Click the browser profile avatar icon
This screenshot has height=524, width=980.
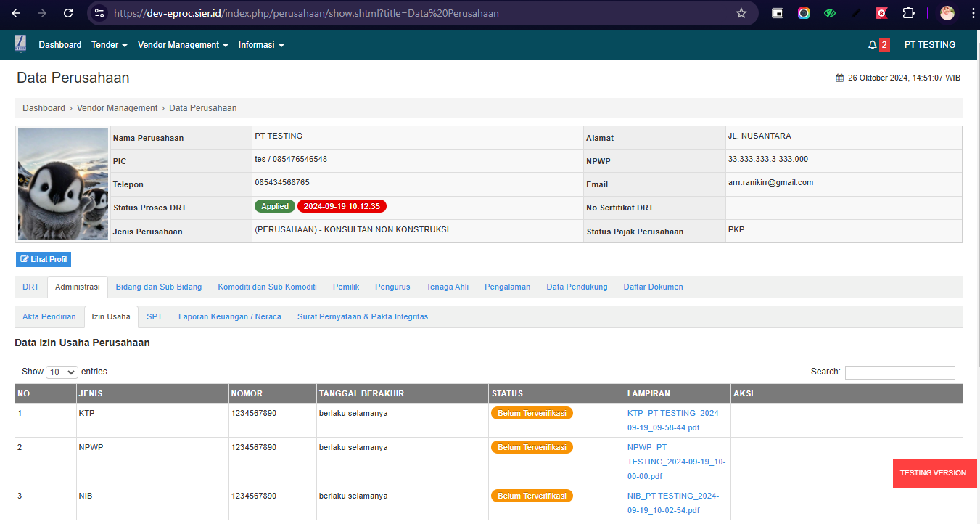947,13
